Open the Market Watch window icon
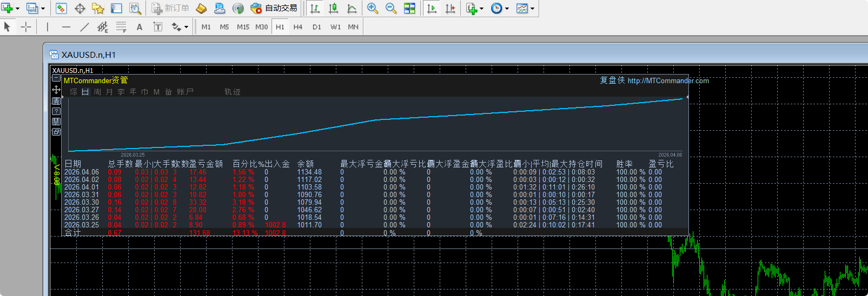 pos(61,8)
